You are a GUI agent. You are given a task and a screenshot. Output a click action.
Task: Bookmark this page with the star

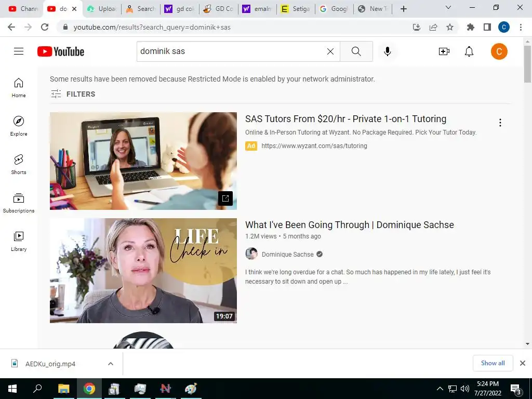coord(450,27)
